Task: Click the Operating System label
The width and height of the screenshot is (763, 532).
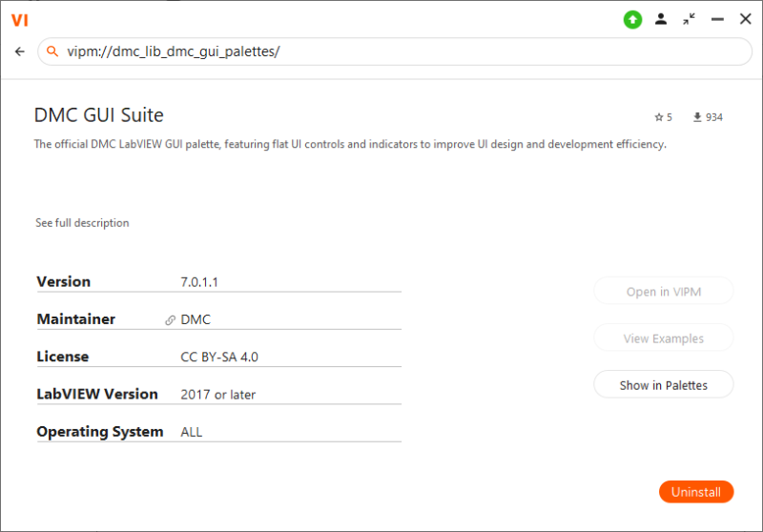Action: [100, 432]
